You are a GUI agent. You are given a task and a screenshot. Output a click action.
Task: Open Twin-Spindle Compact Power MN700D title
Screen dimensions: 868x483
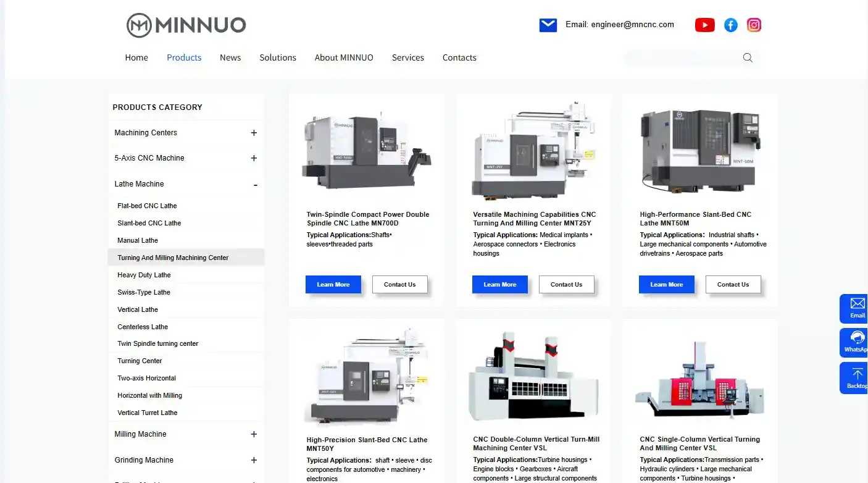368,219
